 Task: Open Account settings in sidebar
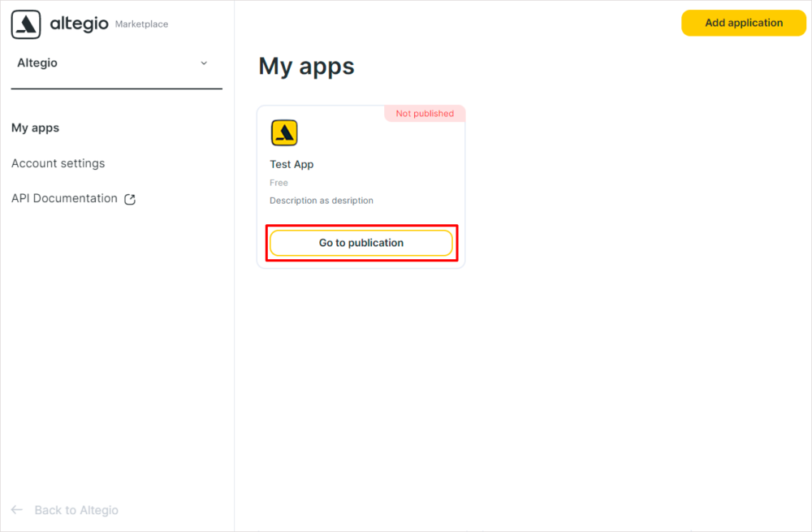[x=58, y=163]
